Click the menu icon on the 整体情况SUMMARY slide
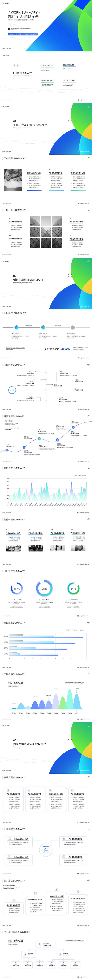 (x=89, y=519)
